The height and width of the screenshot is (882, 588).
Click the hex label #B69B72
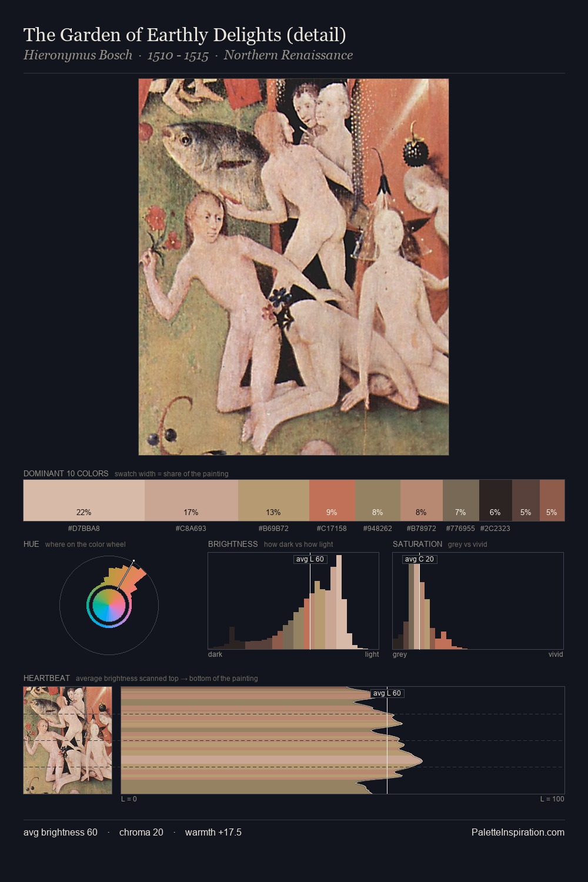coord(273,529)
